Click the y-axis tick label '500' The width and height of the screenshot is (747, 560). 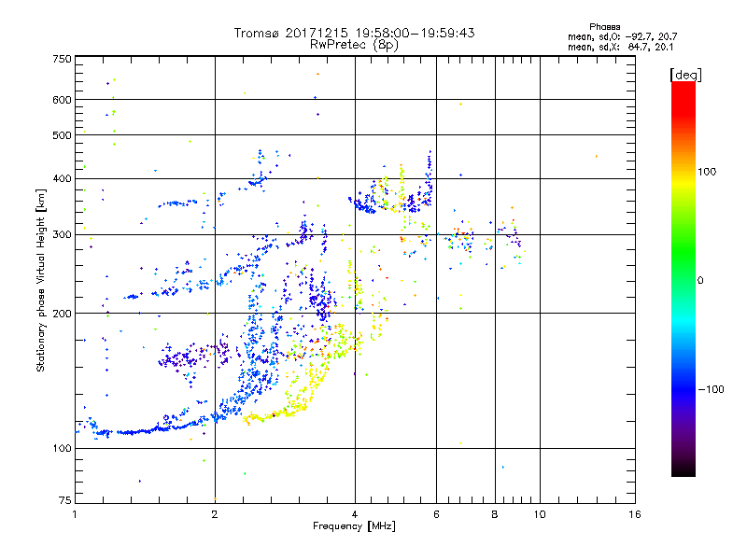coord(62,135)
